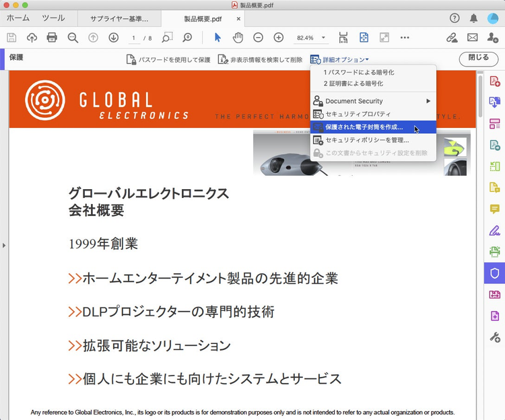
Task: Switch to the ホーム tab
Action: [x=18, y=18]
